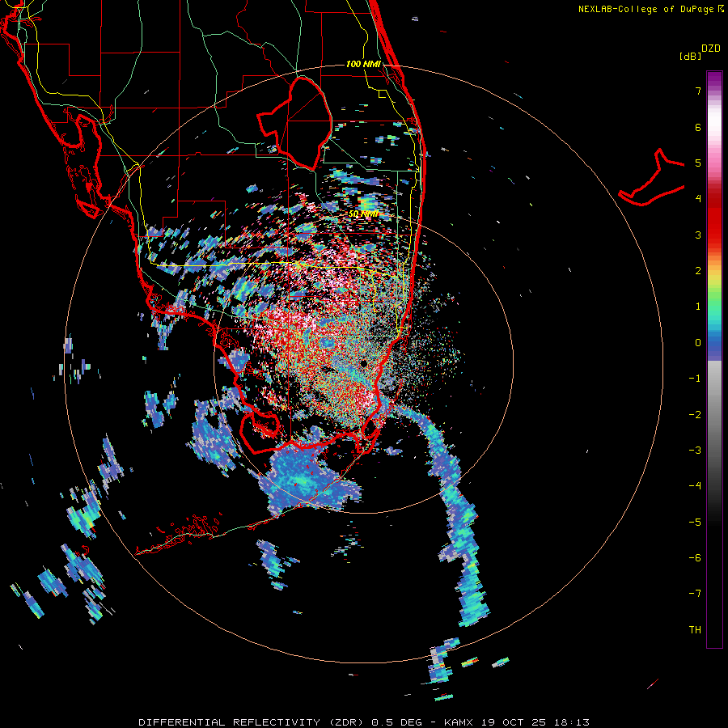Click the 7 value on the color scale
The height and width of the screenshot is (728, 728).
pyautogui.click(x=698, y=91)
